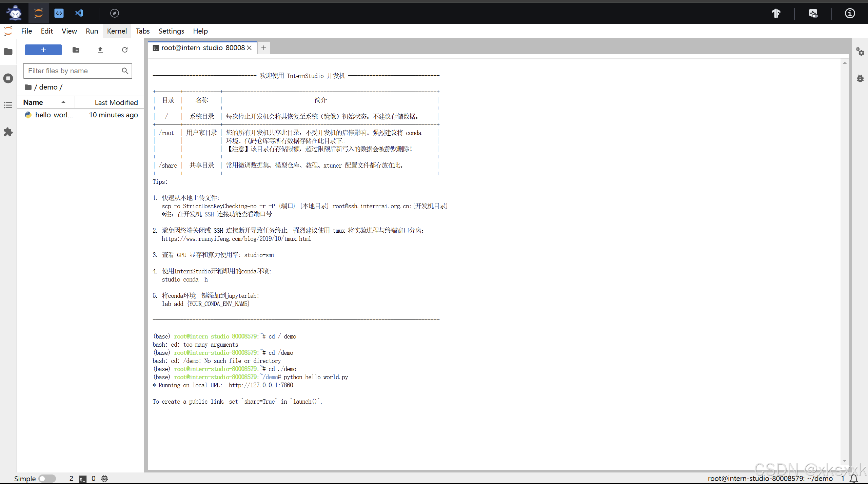This screenshot has width=868, height=484.
Task: Open the Running Terminals and Kernels sidebar
Action: (8, 78)
